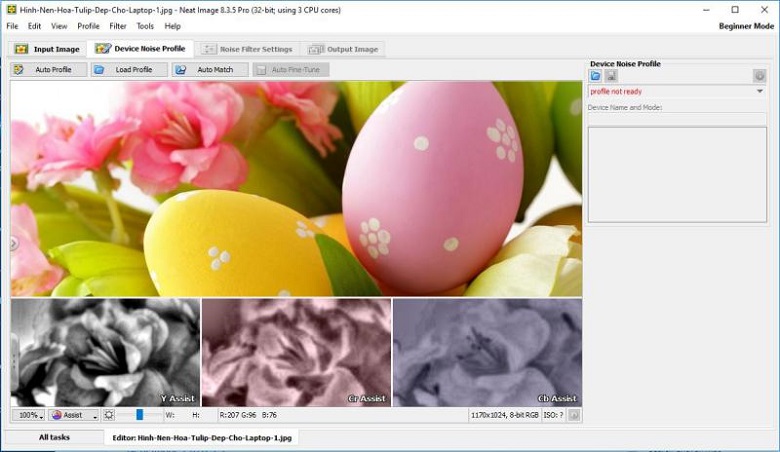Viewport: 780px width, 452px height.
Task: Select the Editor Hinh-Nen-Hoa-Tulip tab
Action: [x=201, y=438]
